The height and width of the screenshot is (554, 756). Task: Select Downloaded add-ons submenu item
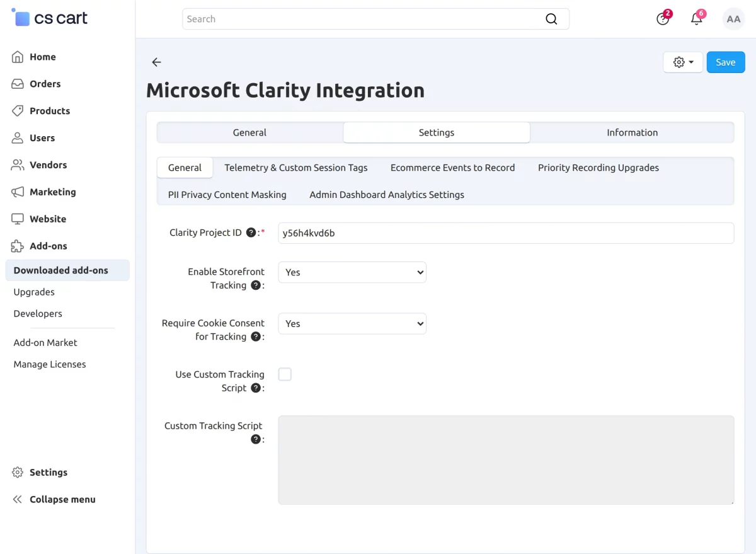click(67, 270)
